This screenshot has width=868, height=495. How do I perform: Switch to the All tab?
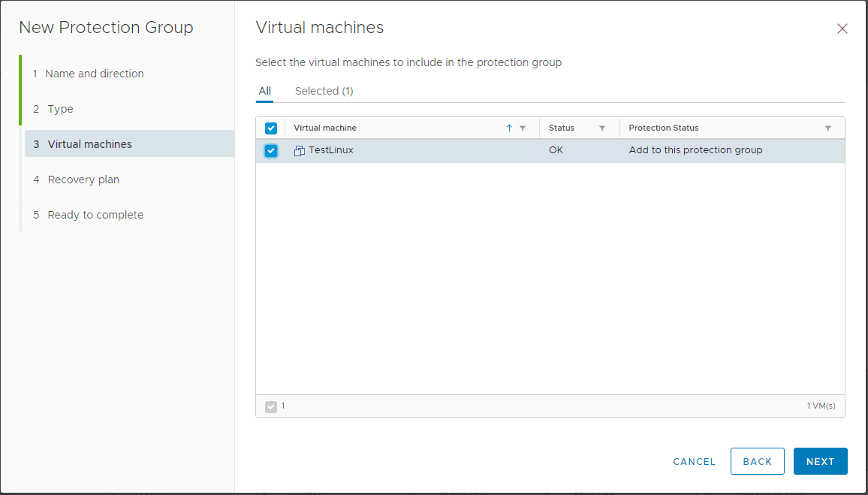(264, 90)
